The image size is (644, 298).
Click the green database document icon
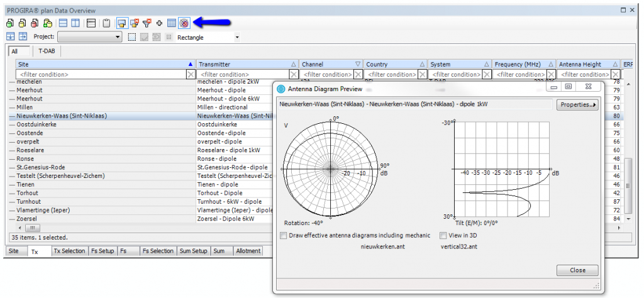click(x=10, y=23)
